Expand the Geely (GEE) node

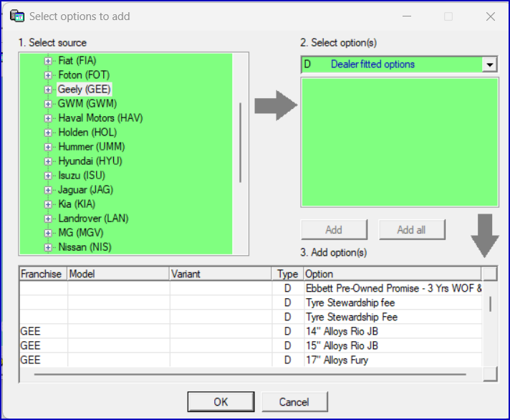49,90
